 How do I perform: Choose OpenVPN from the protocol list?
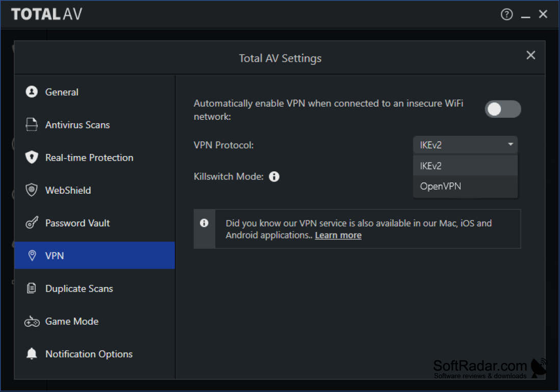point(465,187)
